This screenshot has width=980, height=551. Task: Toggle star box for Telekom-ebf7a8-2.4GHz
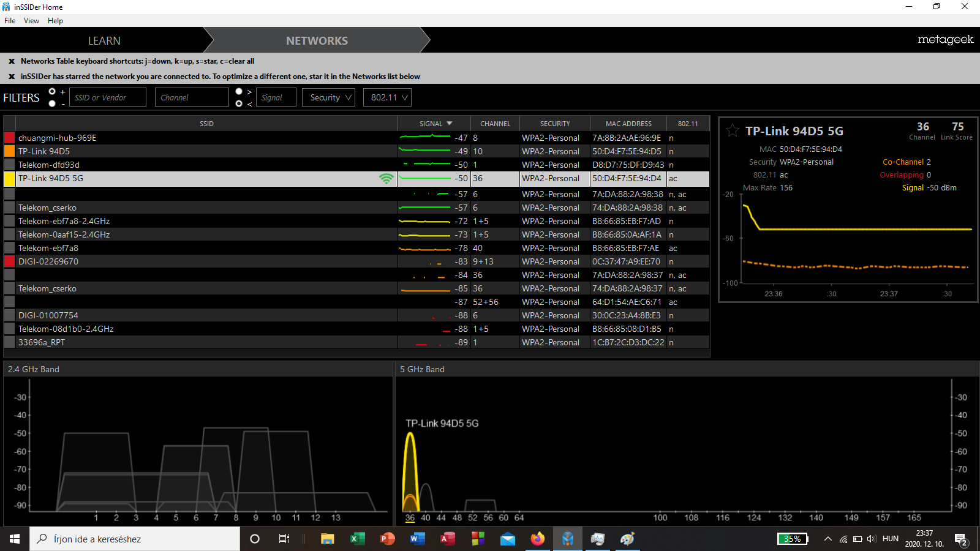click(9, 221)
